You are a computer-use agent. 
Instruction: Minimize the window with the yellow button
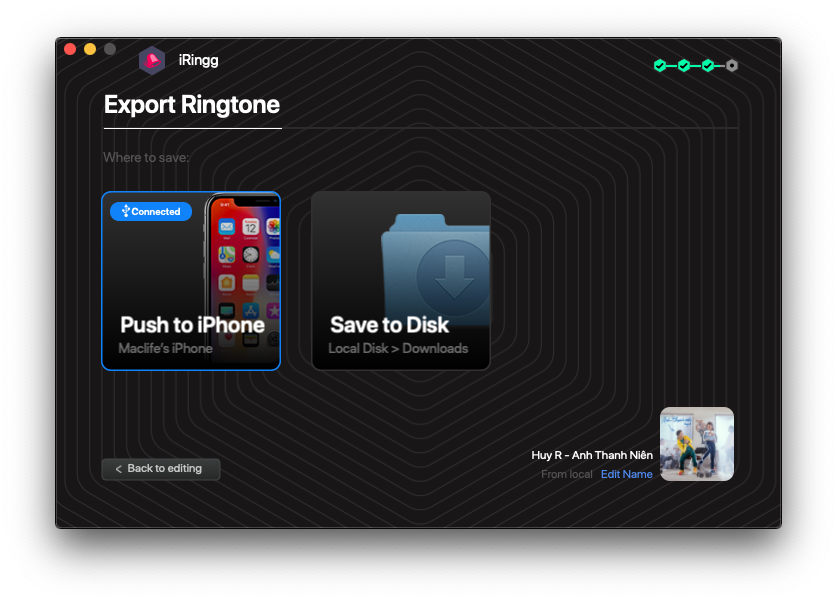pyautogui.click(x=90, y=49)
